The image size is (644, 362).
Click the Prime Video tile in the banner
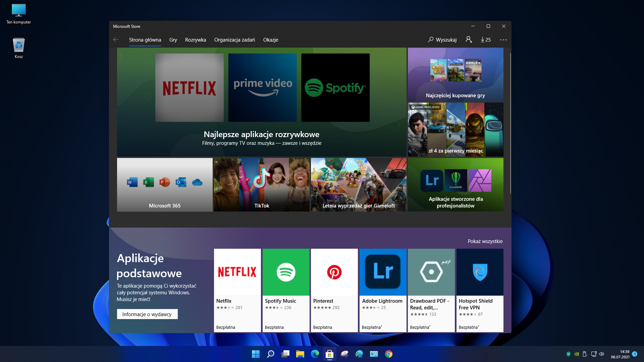[263, 87]
